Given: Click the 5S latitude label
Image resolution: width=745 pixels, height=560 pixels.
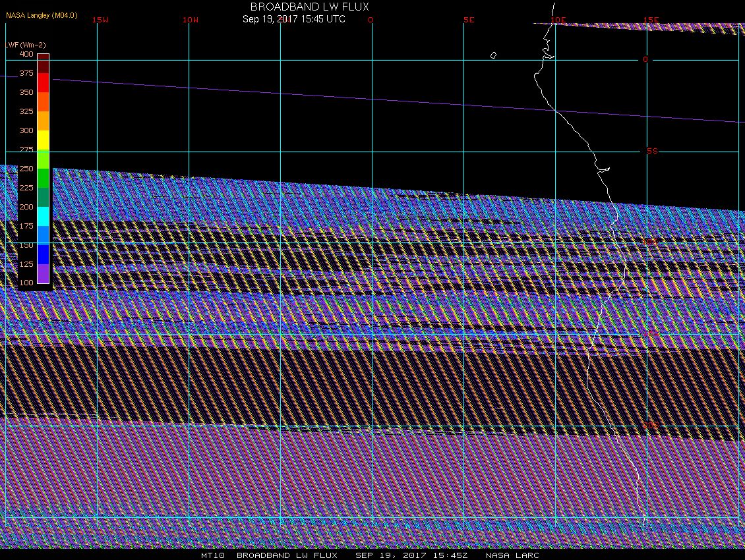Looking at the screenshot, I should [652, 152].
